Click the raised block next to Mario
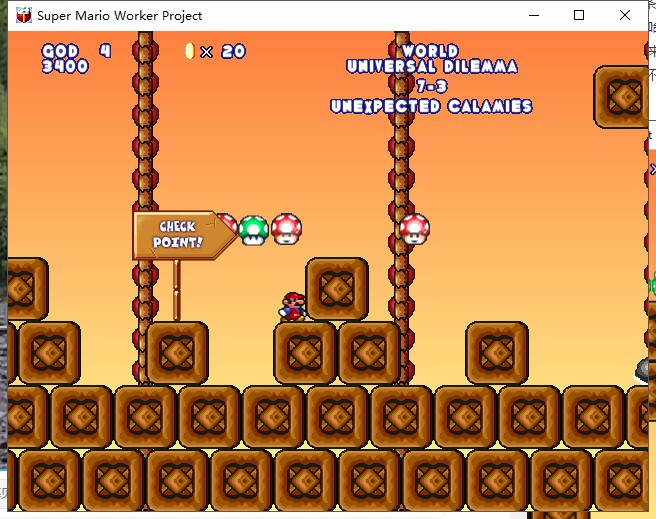 tap(337, 289)
